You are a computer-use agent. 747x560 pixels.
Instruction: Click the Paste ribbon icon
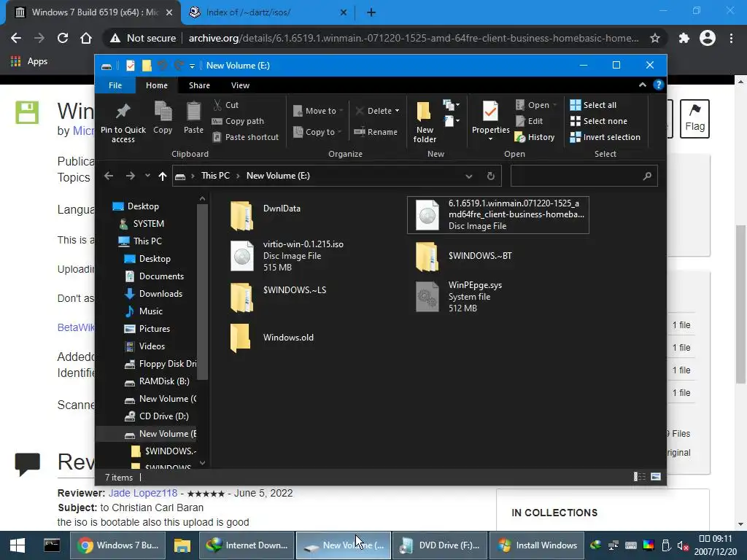click(193, 112)
